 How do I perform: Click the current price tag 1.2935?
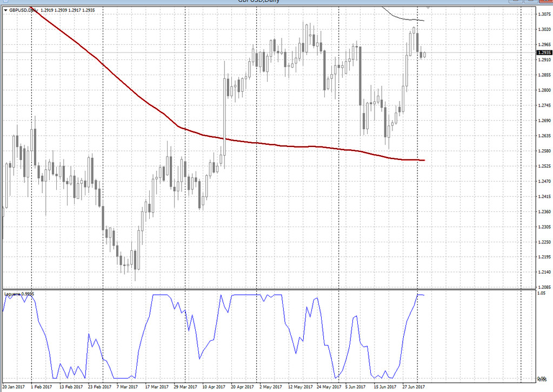544,52
